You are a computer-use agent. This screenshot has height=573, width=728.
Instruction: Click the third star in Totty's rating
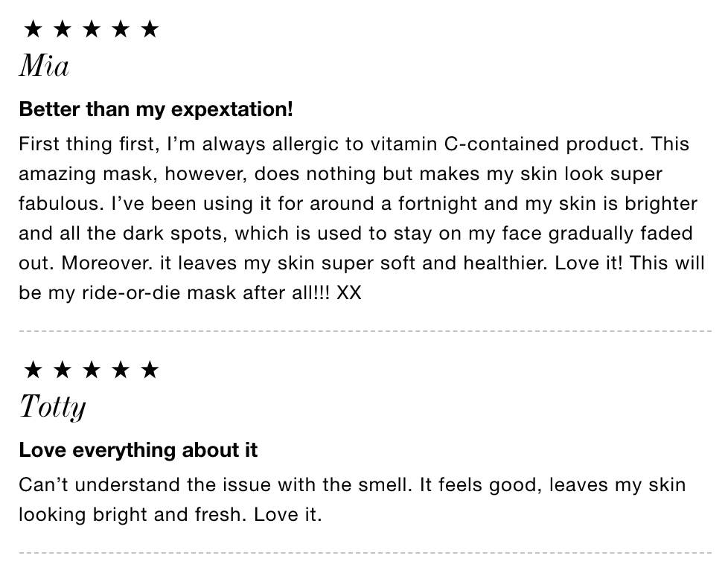tap(92, 370)
